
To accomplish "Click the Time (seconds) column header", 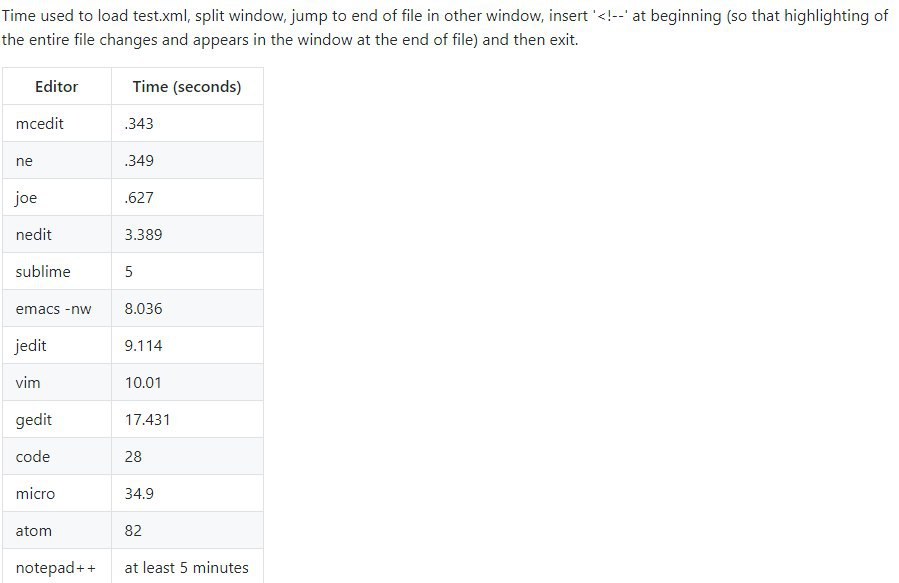I will [187, 87].
